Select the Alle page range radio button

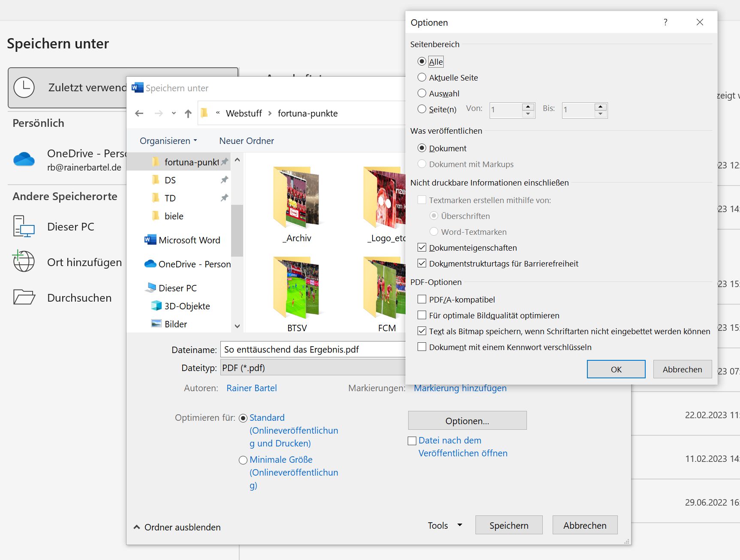[x=422, y=61]
